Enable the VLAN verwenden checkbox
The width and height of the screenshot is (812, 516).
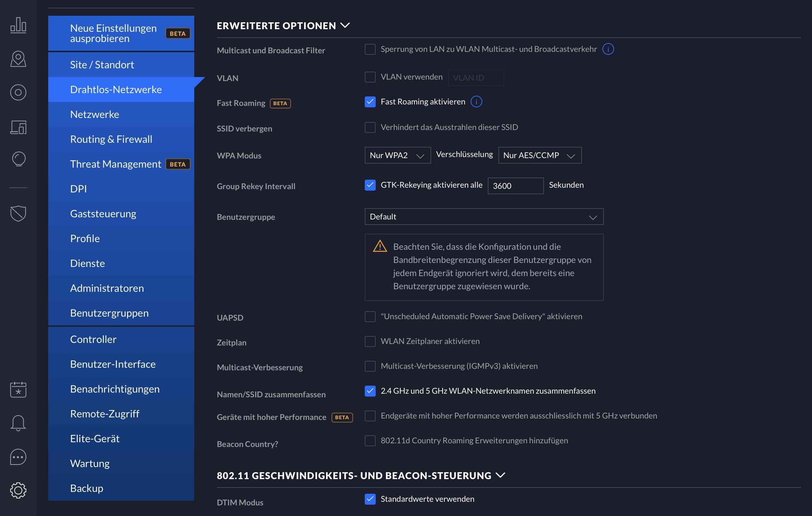(370, 77)
